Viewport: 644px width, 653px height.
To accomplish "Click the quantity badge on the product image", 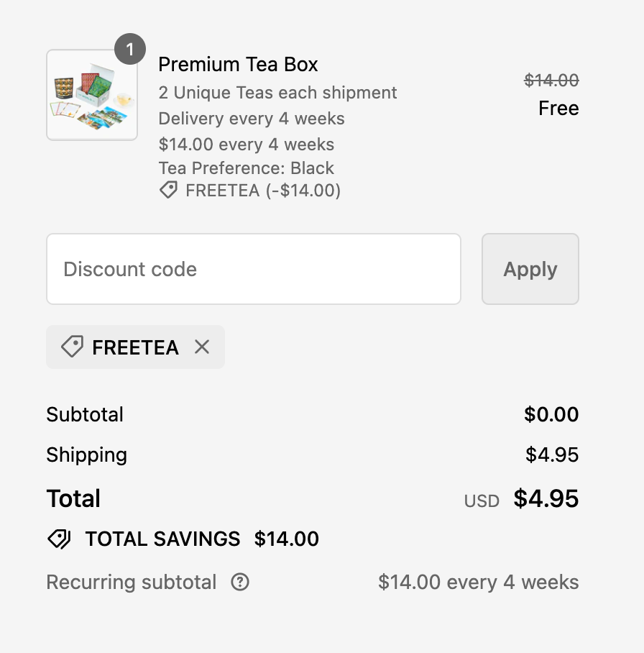I will [x=130, y=50].
